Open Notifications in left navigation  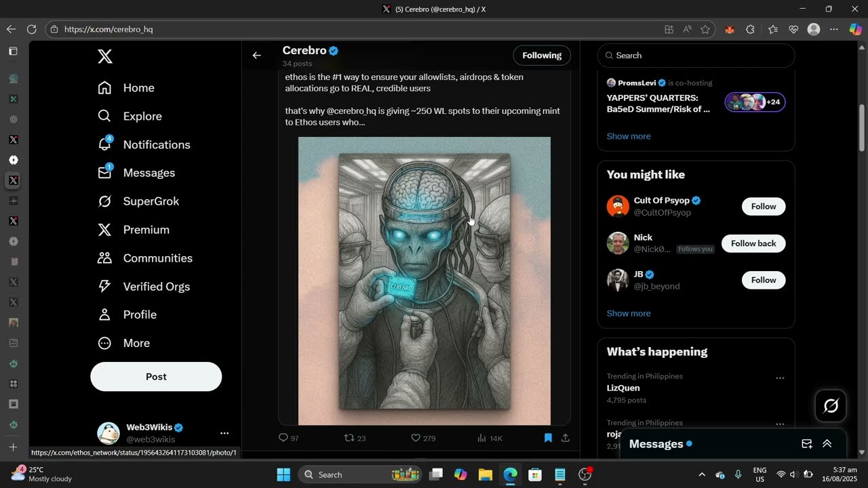[x=144, y=145]
